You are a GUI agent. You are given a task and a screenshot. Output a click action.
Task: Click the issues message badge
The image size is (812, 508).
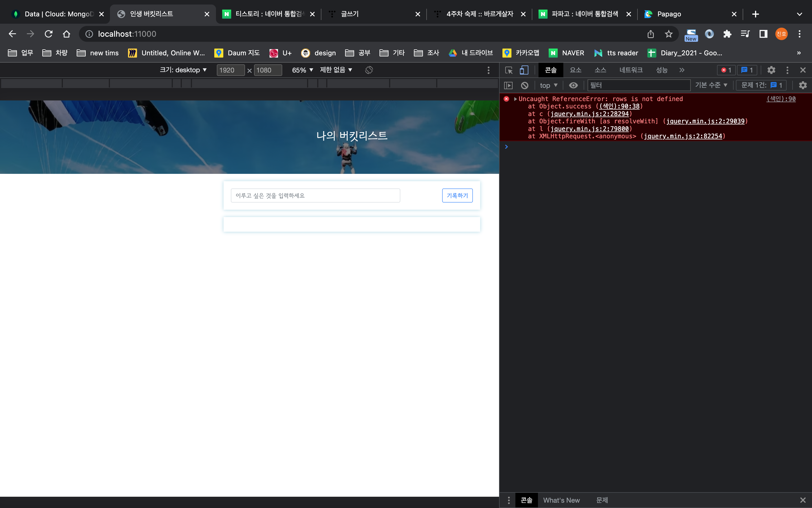pyautogui.click(x=747, y=70)
